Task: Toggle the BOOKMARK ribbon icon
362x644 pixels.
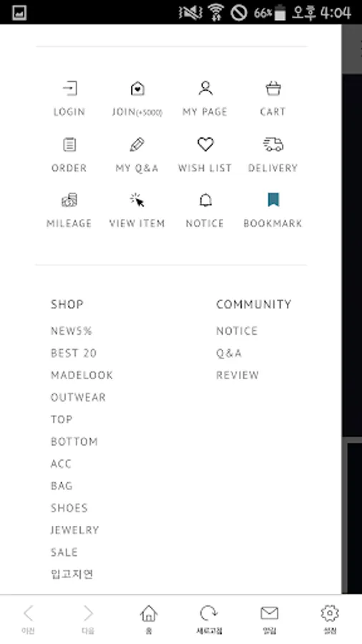Action: point(273,200)
